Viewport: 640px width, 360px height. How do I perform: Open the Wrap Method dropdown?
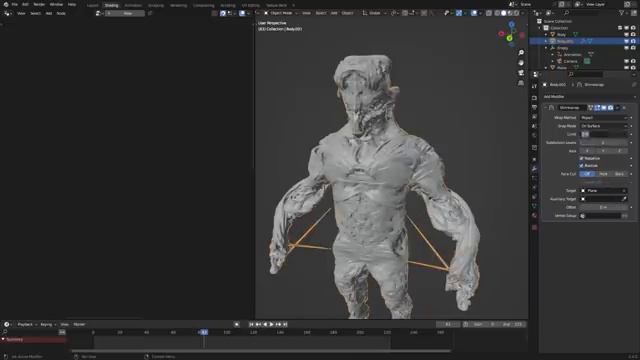(x=603, y=118)
